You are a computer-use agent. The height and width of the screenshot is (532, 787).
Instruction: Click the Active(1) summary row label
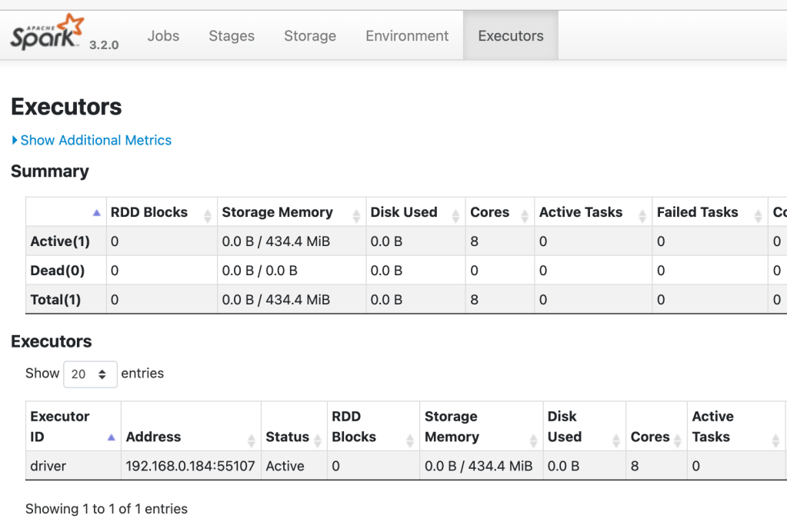pos(60,241)
